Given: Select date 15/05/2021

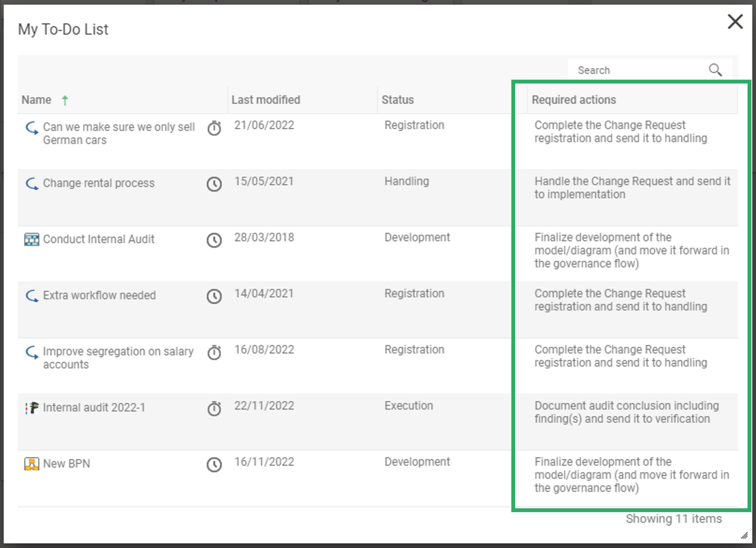Looking at the screenshot, I should [x=264, y=181].
